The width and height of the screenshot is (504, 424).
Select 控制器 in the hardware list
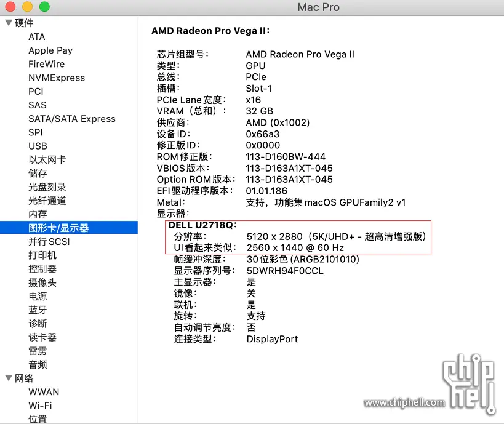pyautogui.click(x=42, y=269)
